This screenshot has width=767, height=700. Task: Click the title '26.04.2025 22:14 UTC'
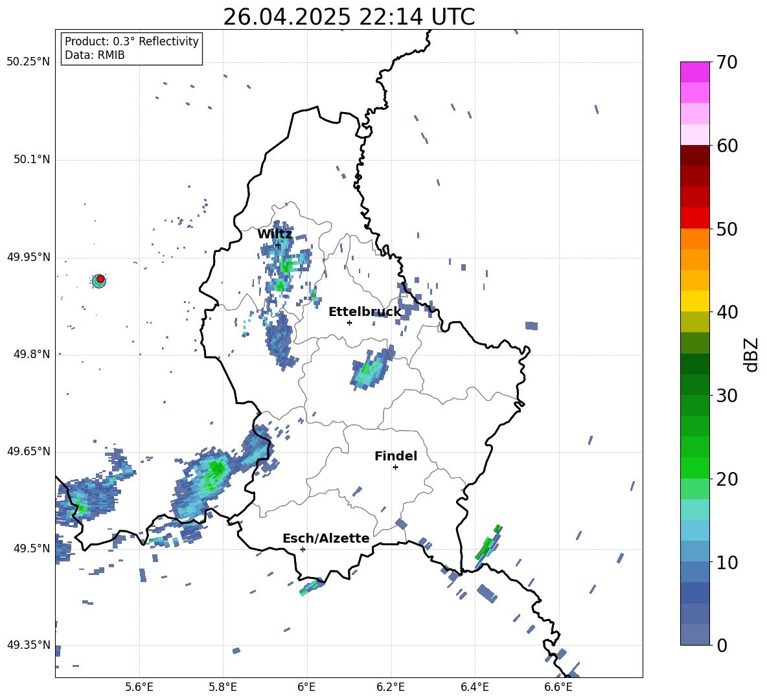coord(349,17)
